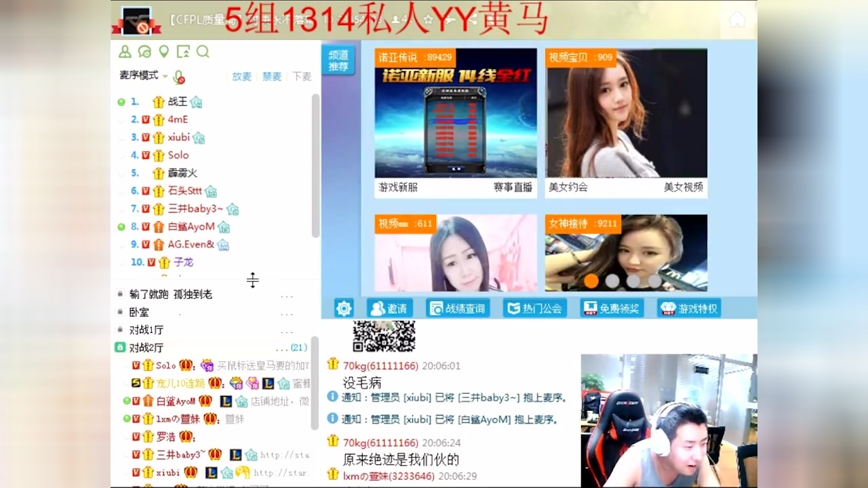This screenshot has width=868, height=488.
Task: Click the channel list vertical scrollbar
Action: pos(315,383)
